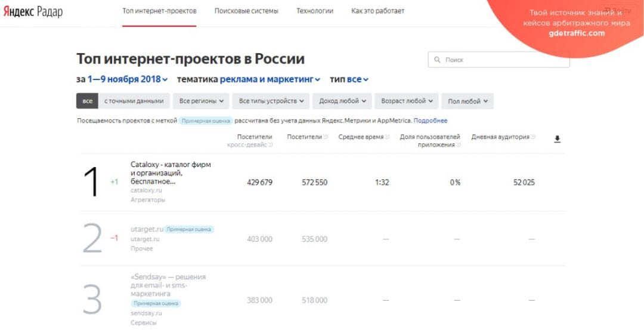The image size is (644, 333).
Task: Click the search magnifier icon
Action: tap(436, 60)
